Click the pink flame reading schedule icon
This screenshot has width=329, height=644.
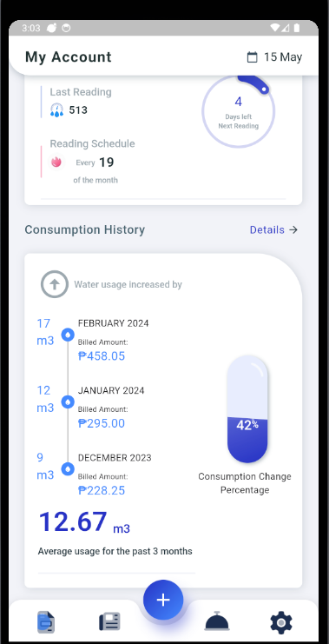point(56,162)
